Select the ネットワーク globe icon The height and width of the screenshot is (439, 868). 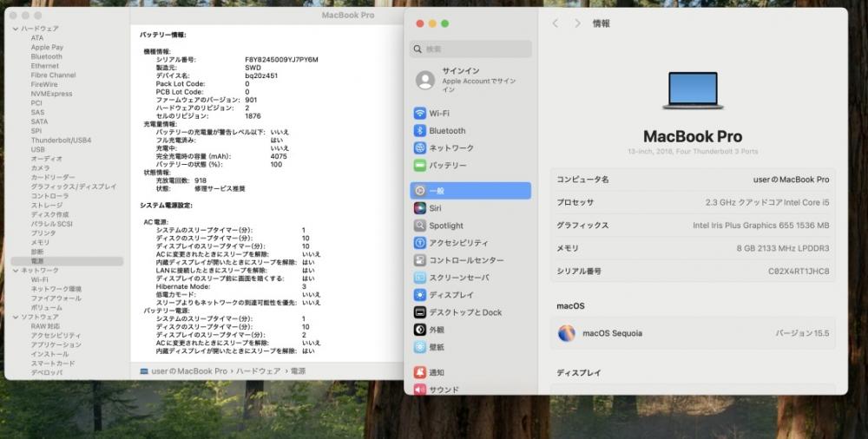pyautogui.click(x=419, y=148)
